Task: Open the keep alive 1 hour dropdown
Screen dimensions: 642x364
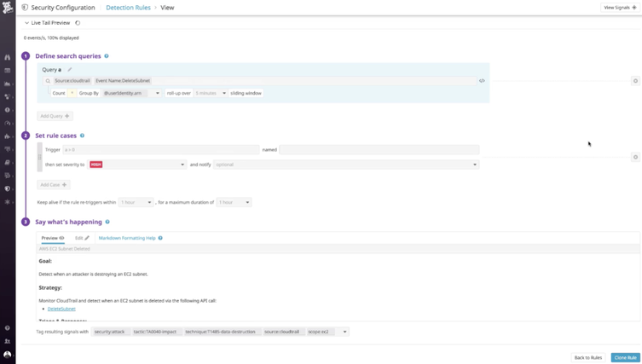Action: pyautogui.click(x=136, y=202)
